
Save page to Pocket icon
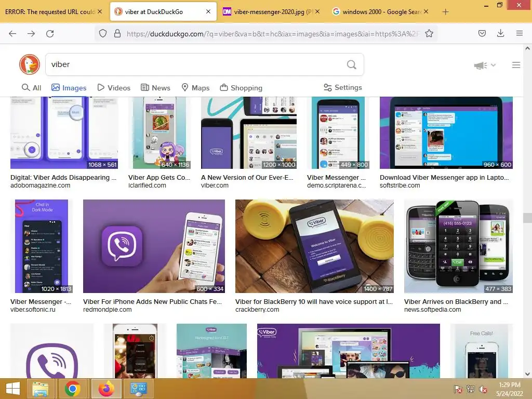pos(482,33)
